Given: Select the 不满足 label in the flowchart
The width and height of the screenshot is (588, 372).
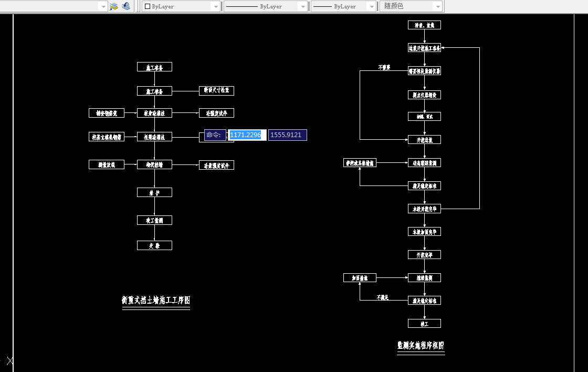Looking at the screenshot, I should (383, 297).
